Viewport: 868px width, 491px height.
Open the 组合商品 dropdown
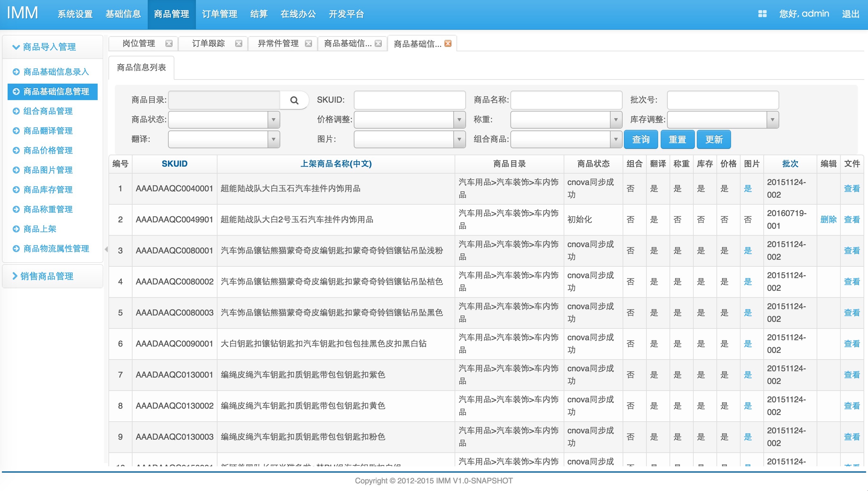(616, 139)
